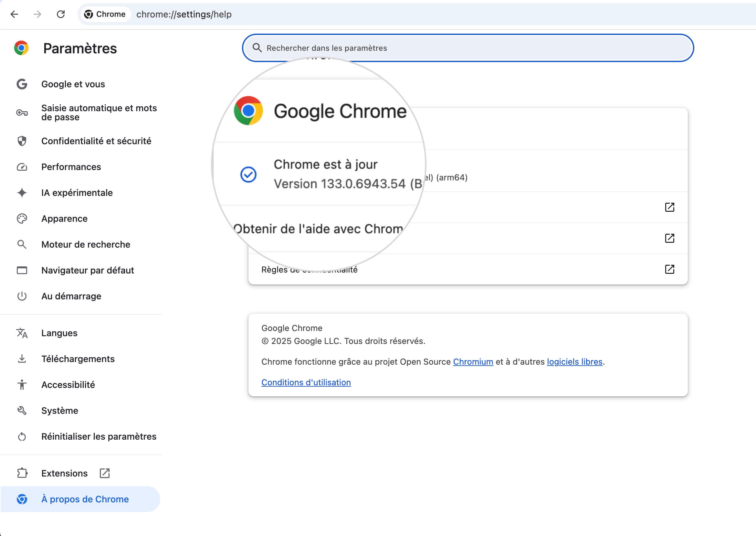Click the Règles de confidentialité row
The image size is (756, 536).
[468, 269]
